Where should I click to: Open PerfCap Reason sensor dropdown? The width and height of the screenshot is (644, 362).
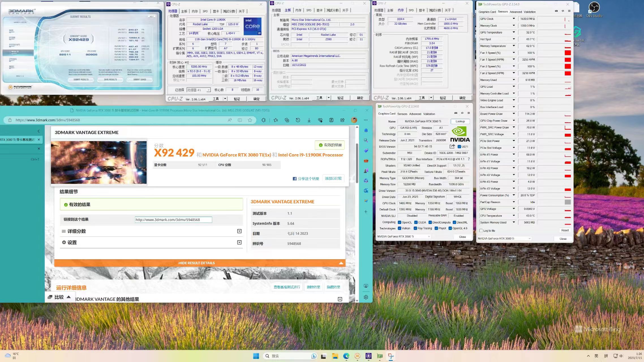coord(514,202)
